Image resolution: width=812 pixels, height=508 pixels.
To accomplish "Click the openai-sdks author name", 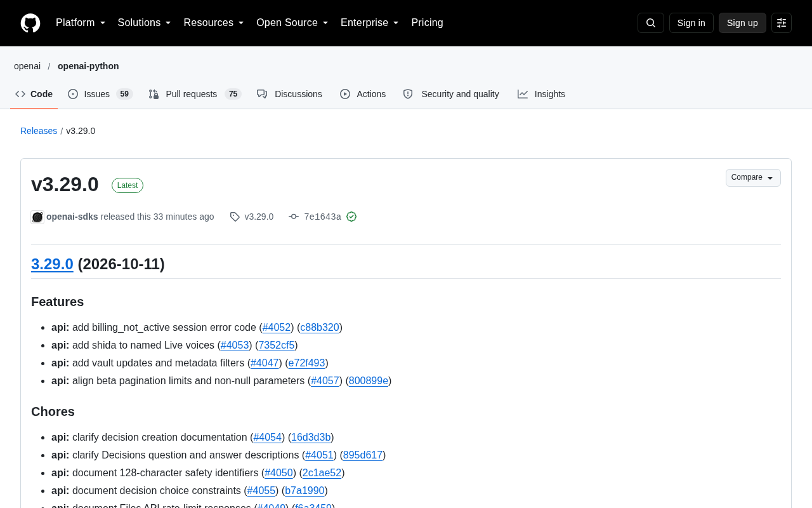I will [72, 217].
